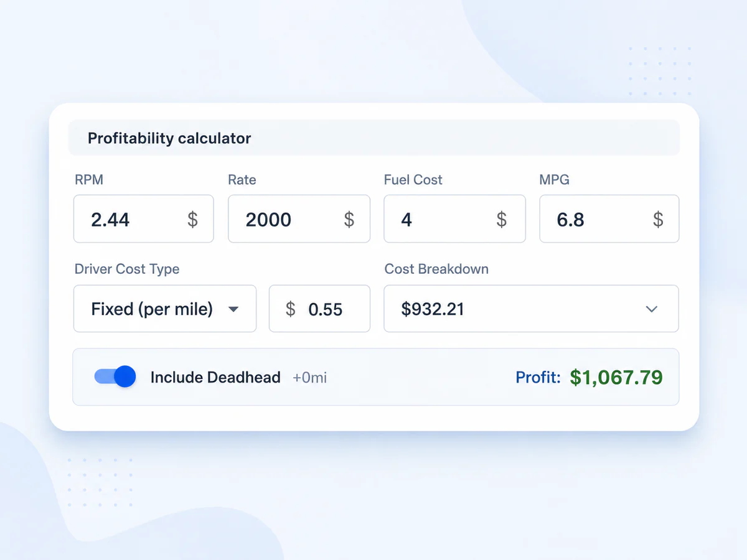Click the dollar icon in Fuel Cost field

(502, 219)
